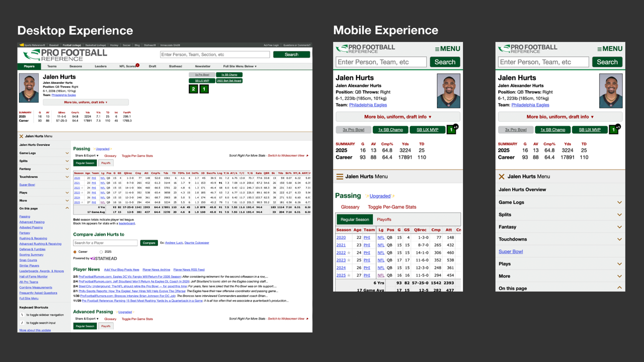Toggle Per-Game Stats in middle mobile view

click(391, 207)
